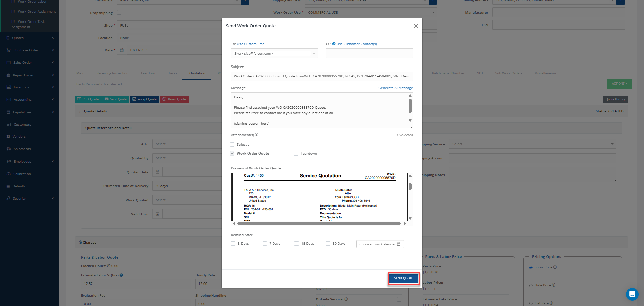Expand the Purchase Order sidebar menu
This screenshot has width=644, height=306.
(30, 50)
